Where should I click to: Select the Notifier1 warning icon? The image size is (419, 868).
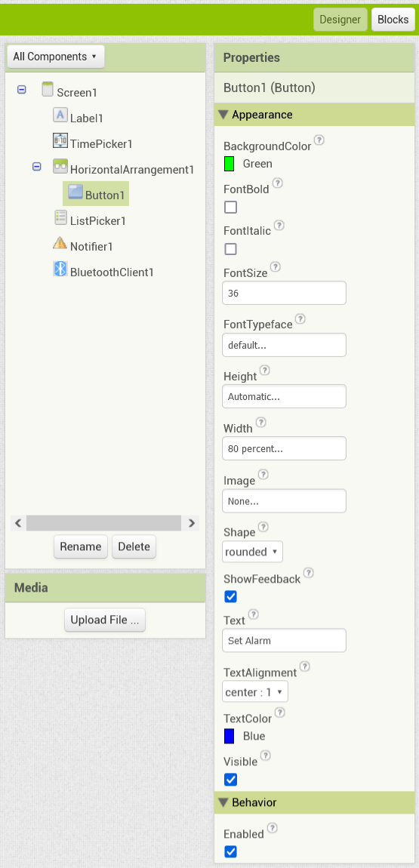coord(60,243)
